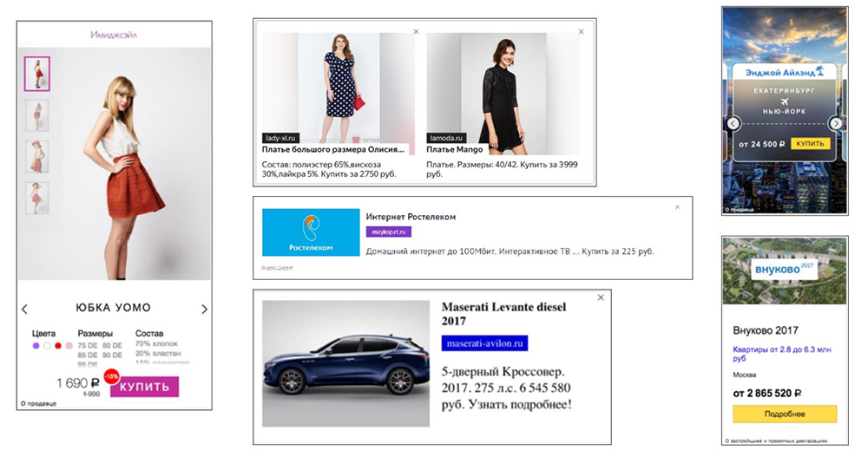Select the first skirt thumbnail
Screen dimensions: 868x450
pyautogui.click(x=37, y=74)
